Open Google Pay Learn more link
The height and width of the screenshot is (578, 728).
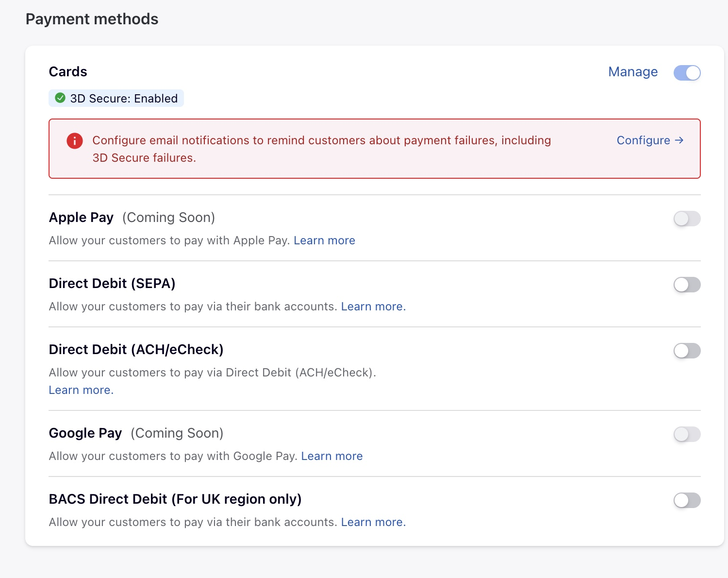332,456
